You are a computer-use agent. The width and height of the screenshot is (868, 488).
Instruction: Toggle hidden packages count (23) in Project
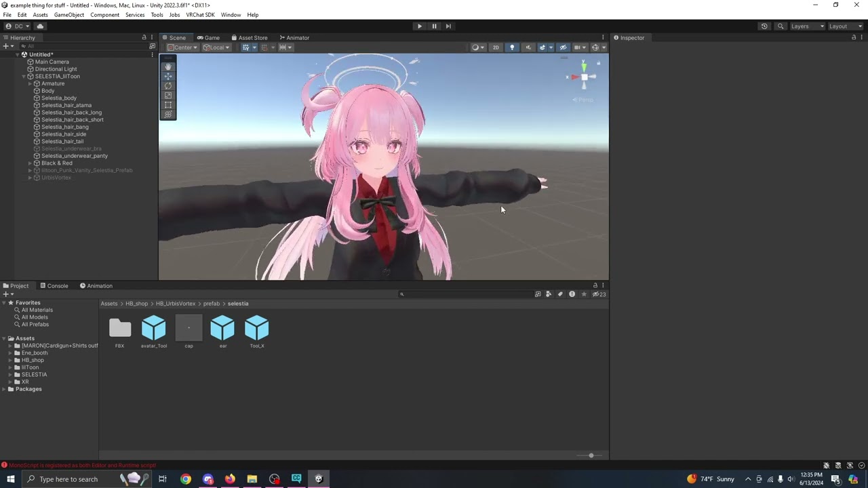(599, 294)
